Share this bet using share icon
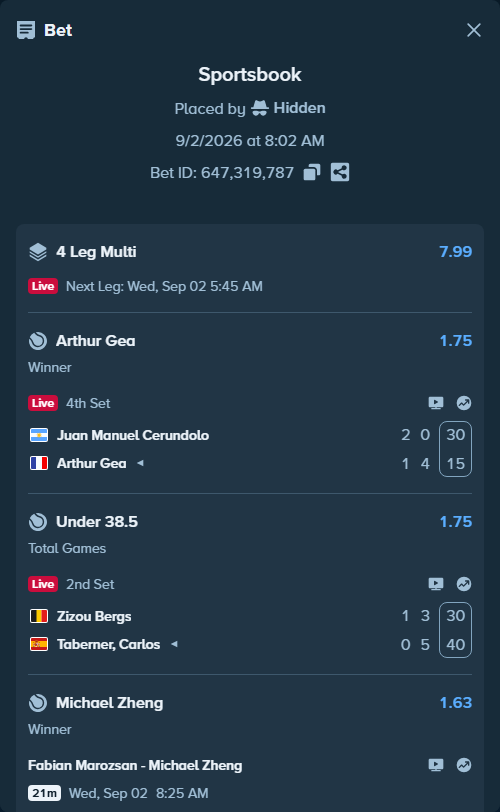500x812 pixels. pos(340,172)
